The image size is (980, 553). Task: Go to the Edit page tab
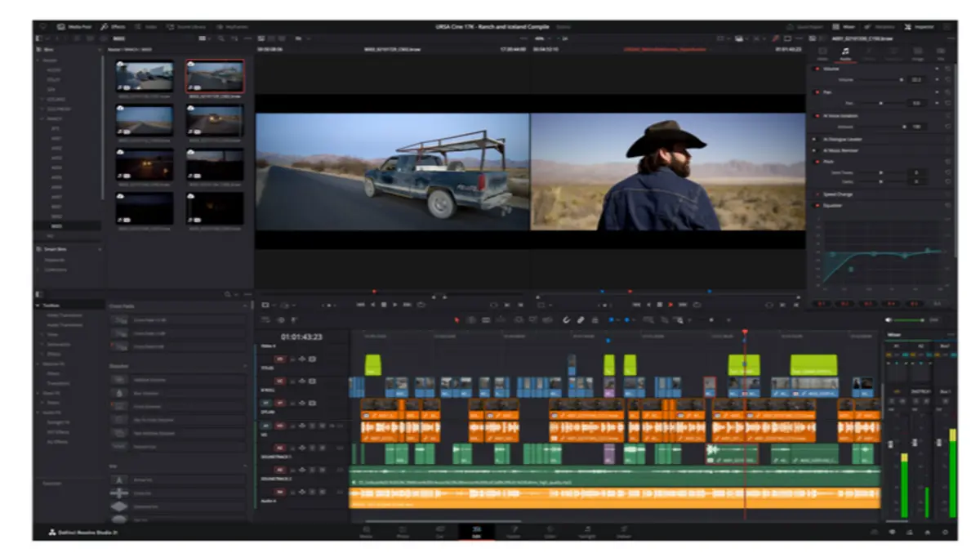coord(477,531)
